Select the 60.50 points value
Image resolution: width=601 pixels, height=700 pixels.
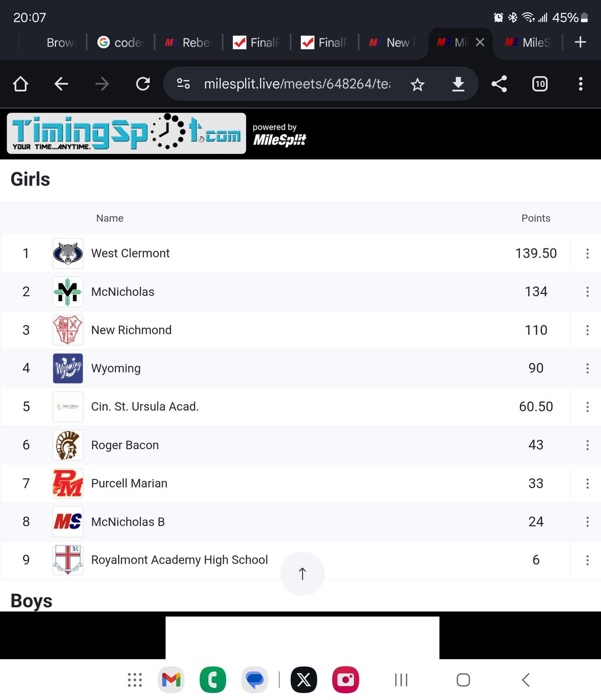pyautogui.click(x=536, y=407)
